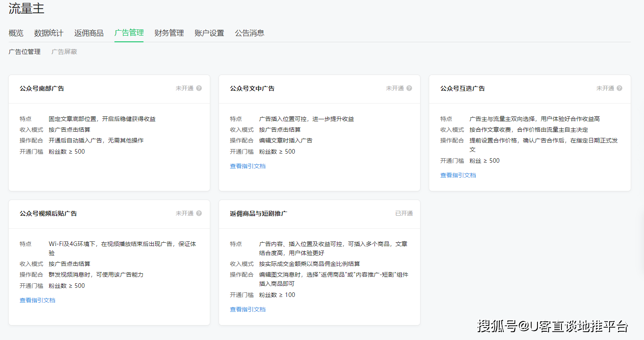Click the 公众号底部广告 card title
This screenshot has height=340, width=644.
[x=42, y=89]
